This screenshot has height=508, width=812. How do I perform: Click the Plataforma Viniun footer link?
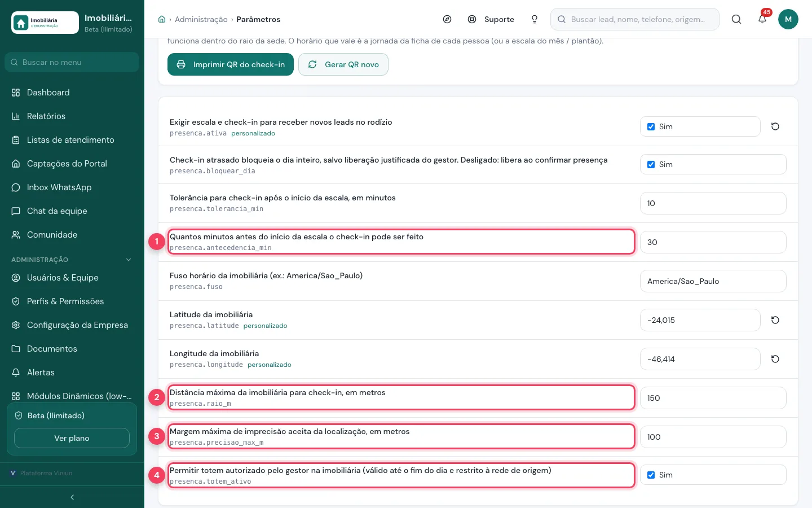point(46,473)
